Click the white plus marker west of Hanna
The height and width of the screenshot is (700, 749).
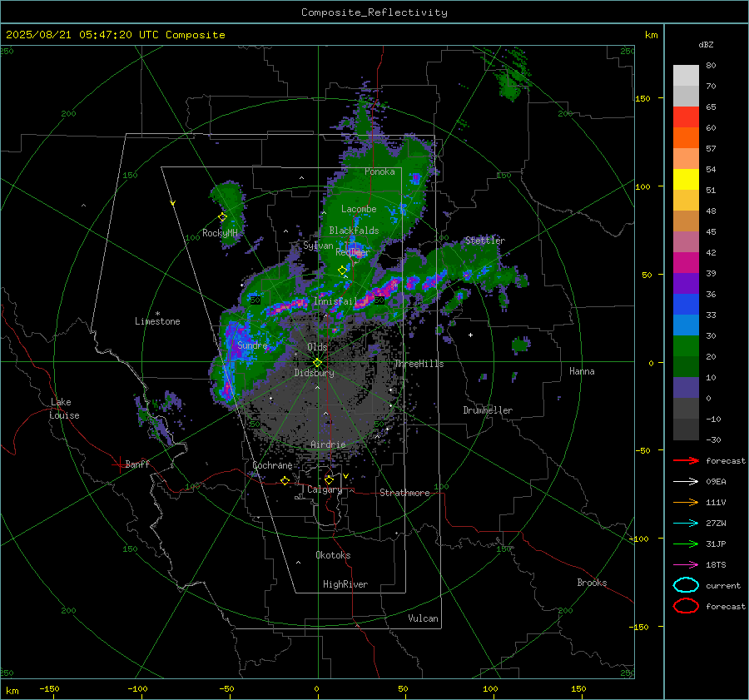(470, 335)
